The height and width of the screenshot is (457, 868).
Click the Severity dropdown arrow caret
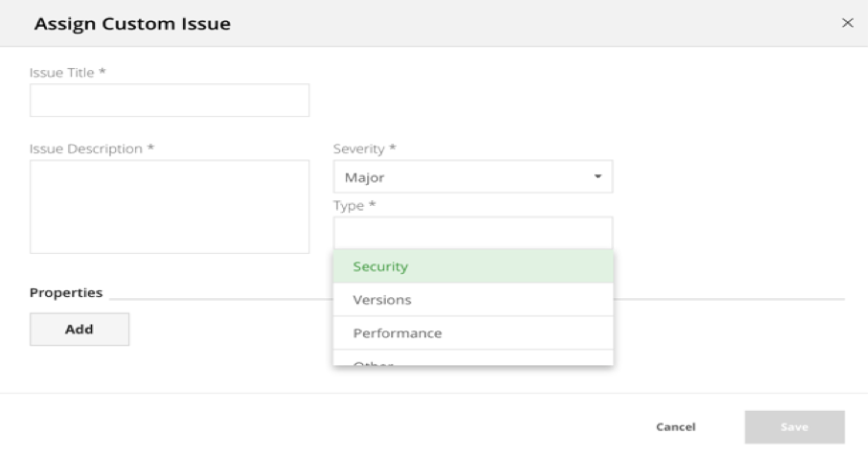point(598,176)
